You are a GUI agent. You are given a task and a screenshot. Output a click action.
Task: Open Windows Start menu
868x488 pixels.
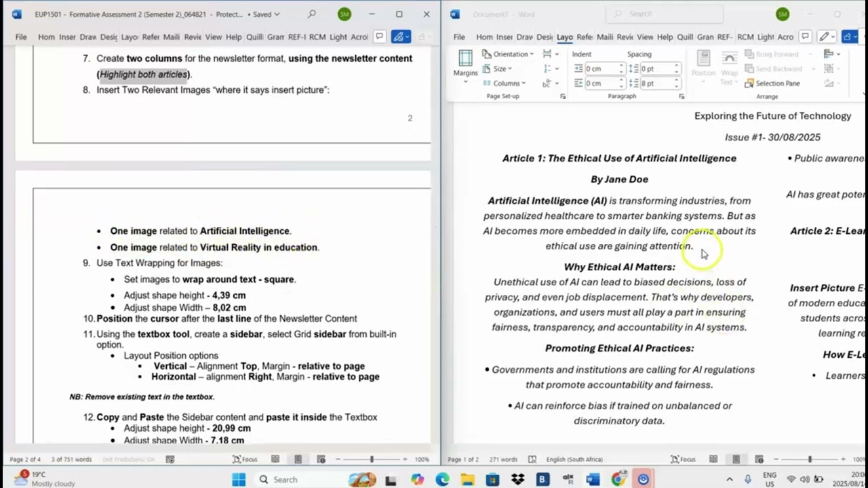pyautogui.click(x=239, y=479)
